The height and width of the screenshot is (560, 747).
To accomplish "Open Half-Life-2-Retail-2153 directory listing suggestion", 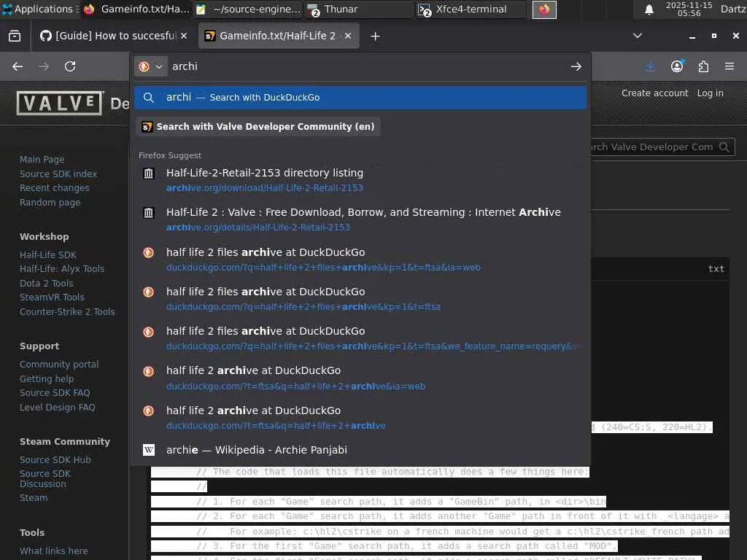I will coord(360,179).
